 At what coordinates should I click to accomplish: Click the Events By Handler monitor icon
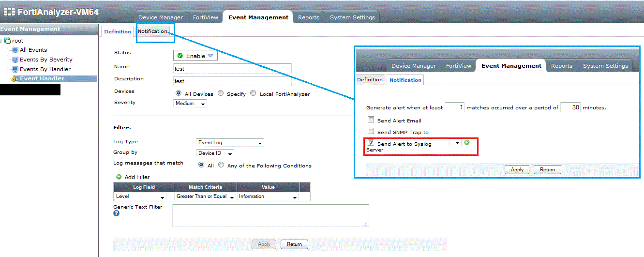pyautogui.click(x=15, y=69)
